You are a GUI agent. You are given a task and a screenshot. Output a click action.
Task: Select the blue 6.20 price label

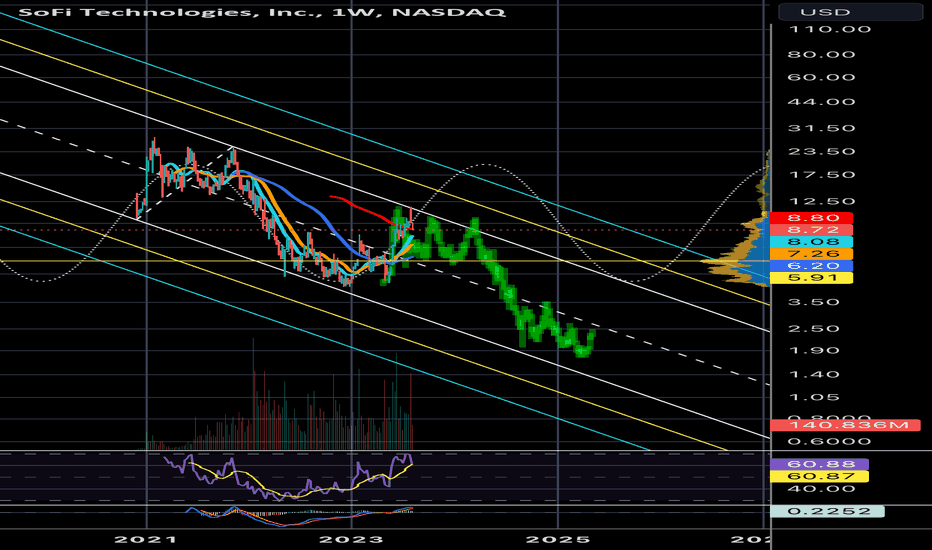[x=811, y=266]
